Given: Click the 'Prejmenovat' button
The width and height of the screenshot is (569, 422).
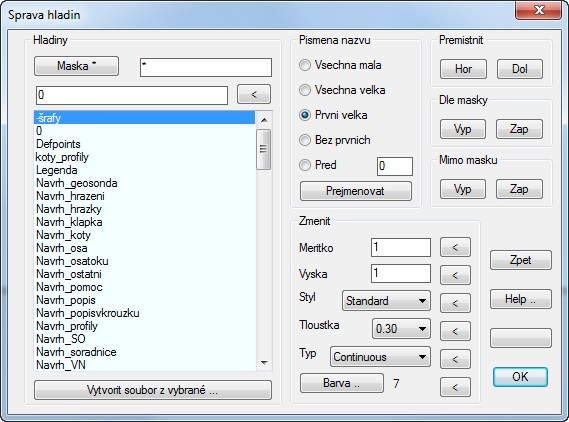Looking at the screenshot, I should point(356,191).
